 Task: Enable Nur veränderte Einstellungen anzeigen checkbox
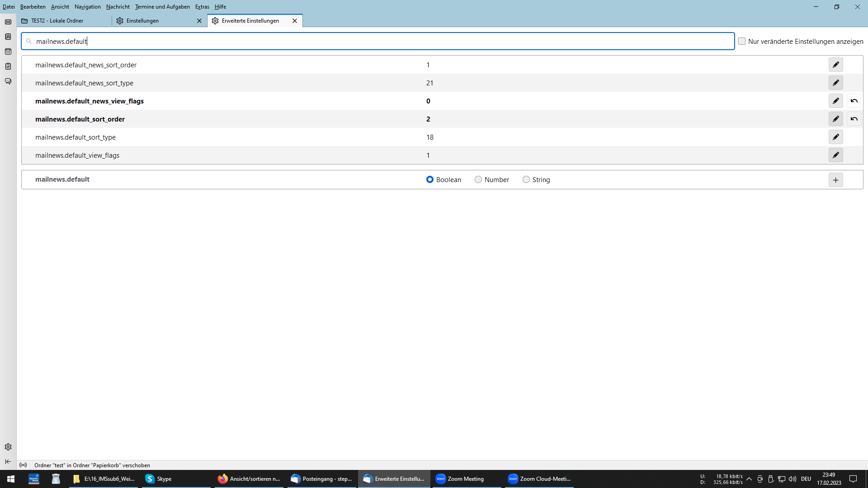pos(742,41)
